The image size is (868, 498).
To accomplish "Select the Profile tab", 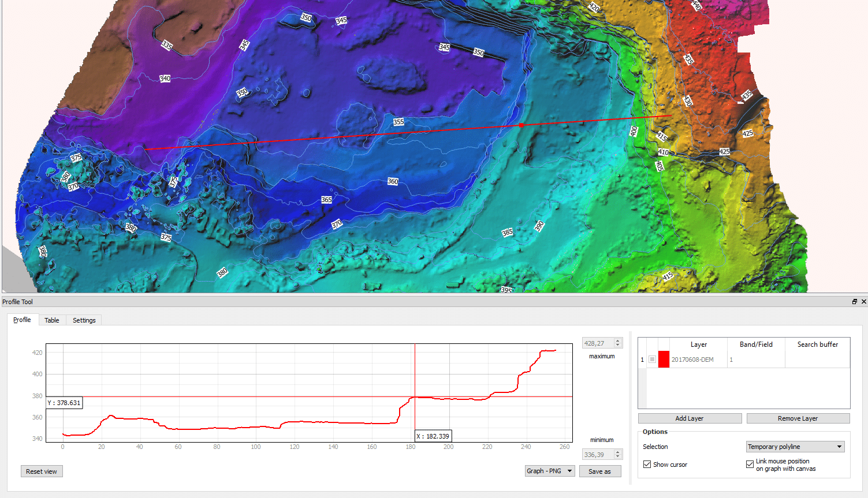I will click(x=22, y=320).
